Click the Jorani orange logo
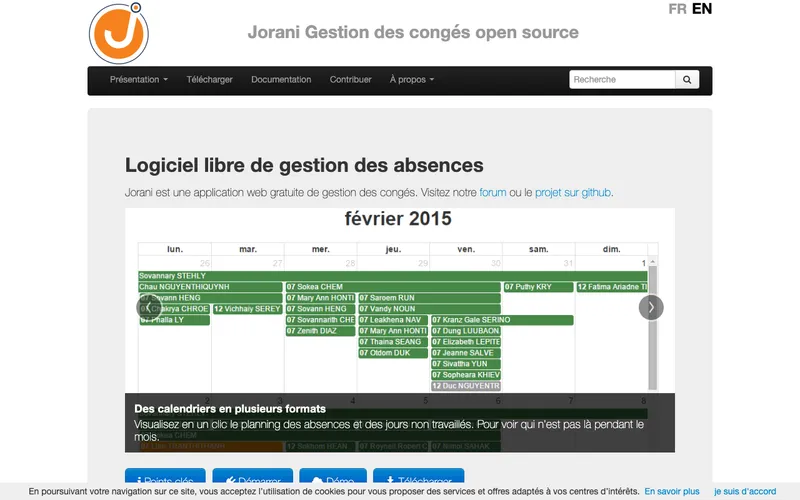 pos(119,34)
